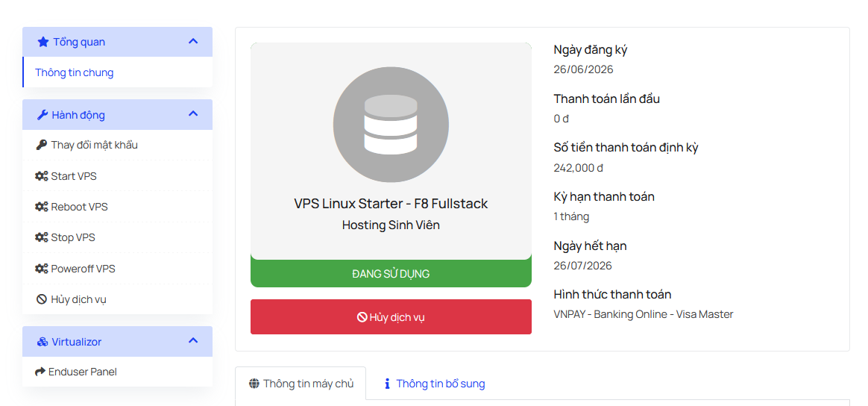Click the red Hủy dịch vụ button

coord(391,317)
